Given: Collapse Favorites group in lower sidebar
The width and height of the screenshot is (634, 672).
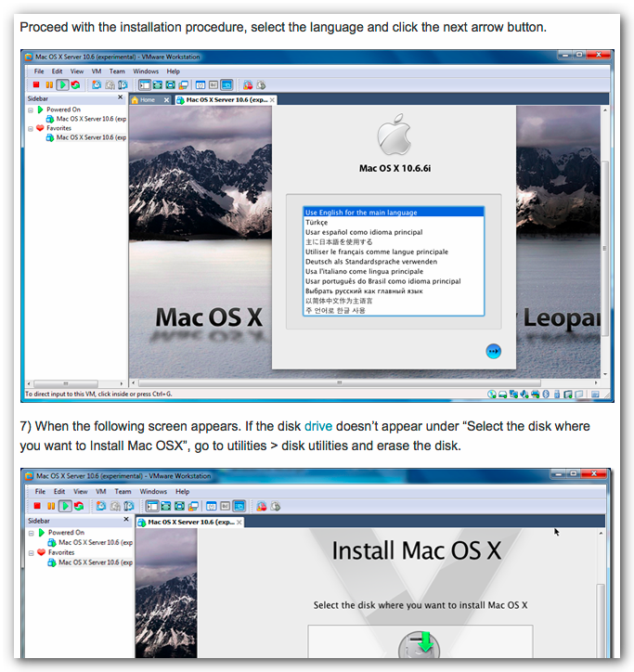Looking at the screenshot, I should [32, 553].
